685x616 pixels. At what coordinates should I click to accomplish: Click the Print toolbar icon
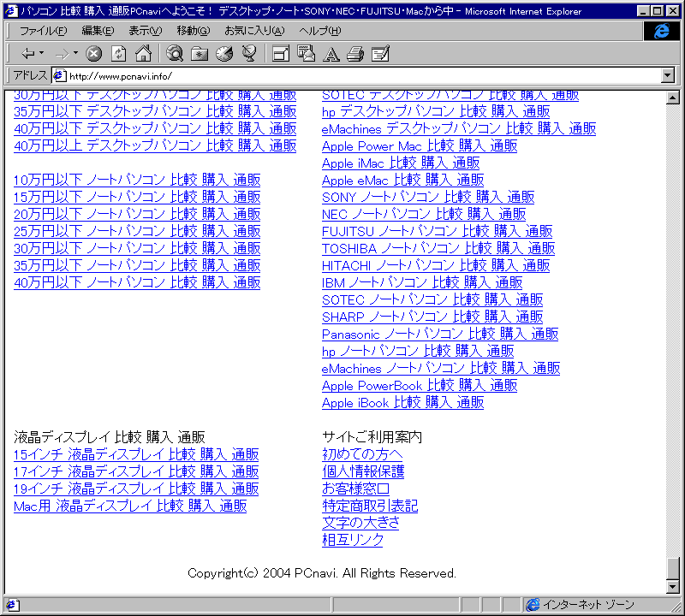click(355, 54)
